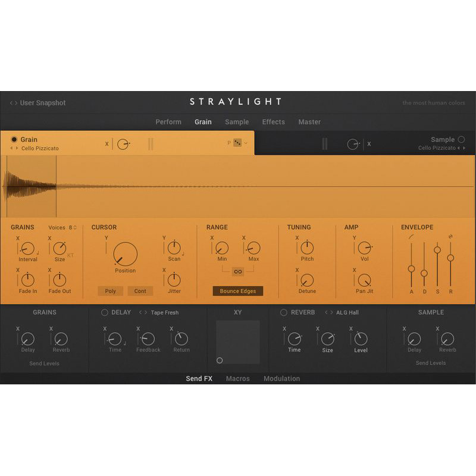This screenshot has height=476, width=476.
Task: Click the ALG Hall preset name
Action: coord(347,313)
